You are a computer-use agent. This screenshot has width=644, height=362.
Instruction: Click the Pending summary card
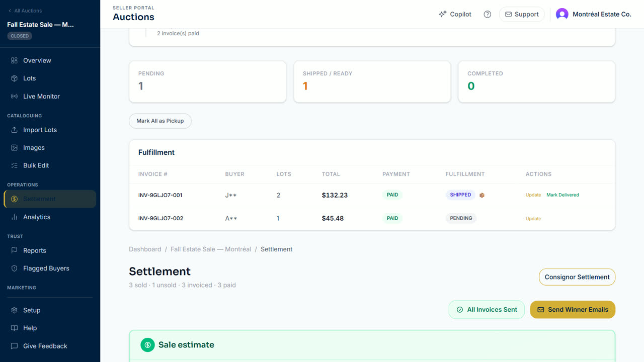pos(207,82)
